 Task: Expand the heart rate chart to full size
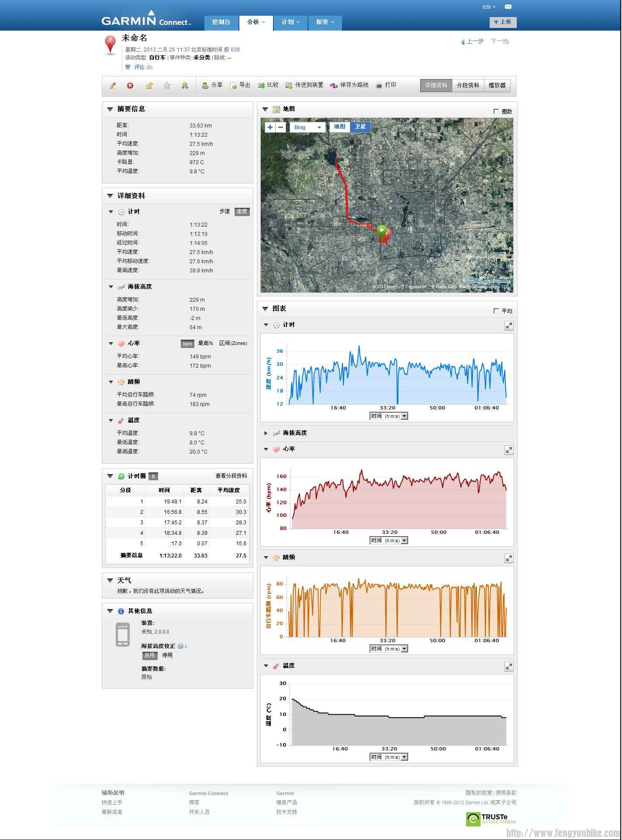tap(509, 450)
